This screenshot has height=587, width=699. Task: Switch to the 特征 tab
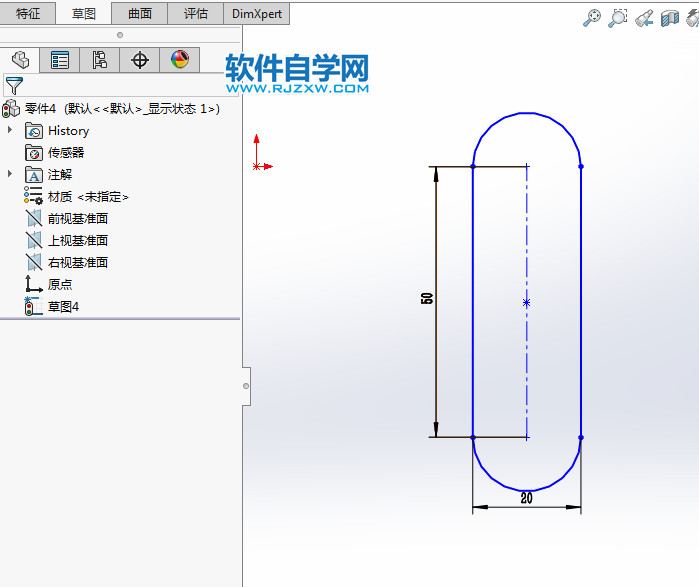28,13
